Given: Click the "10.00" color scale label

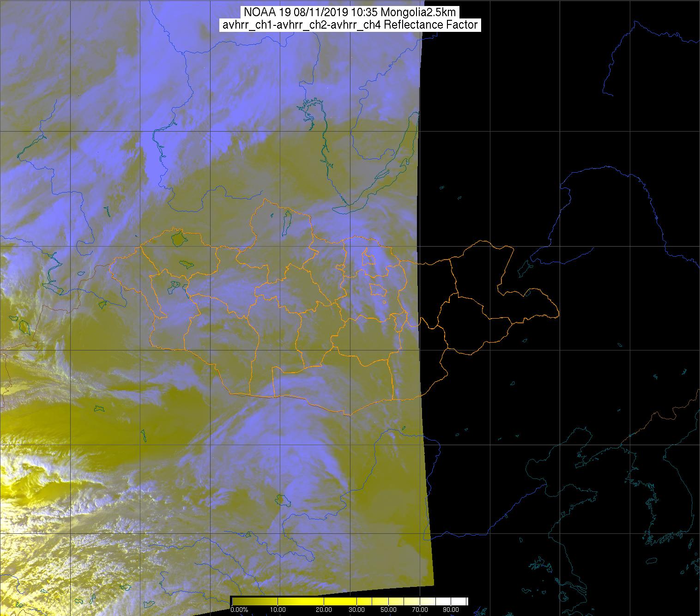Looking at the screenshot, I should 278,610.
